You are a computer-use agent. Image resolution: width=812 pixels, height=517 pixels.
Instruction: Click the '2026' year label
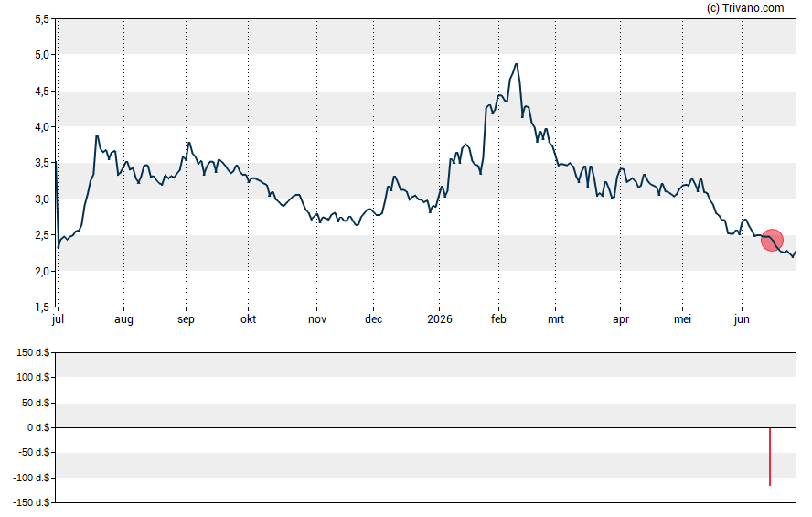pyautogui.click(x=440, y=319)
